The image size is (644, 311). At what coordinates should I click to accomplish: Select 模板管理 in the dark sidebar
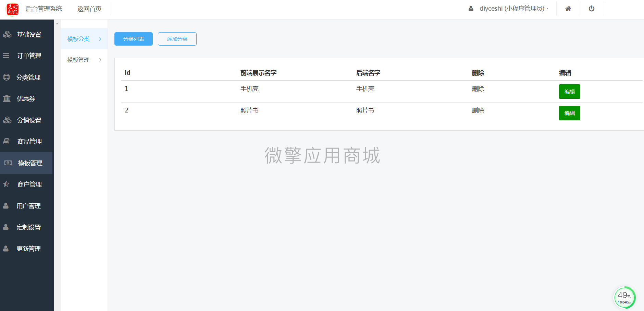click(26, 163)
